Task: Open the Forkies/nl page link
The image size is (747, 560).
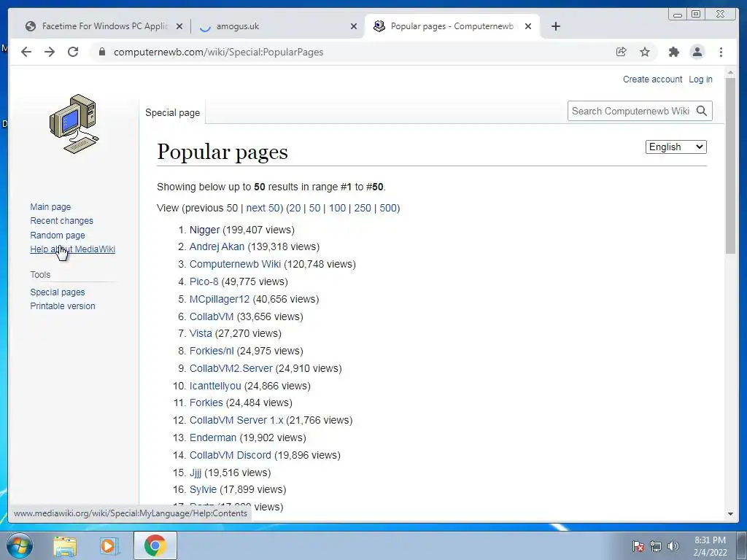Action: pyautogui.click(x=212, y=351)
